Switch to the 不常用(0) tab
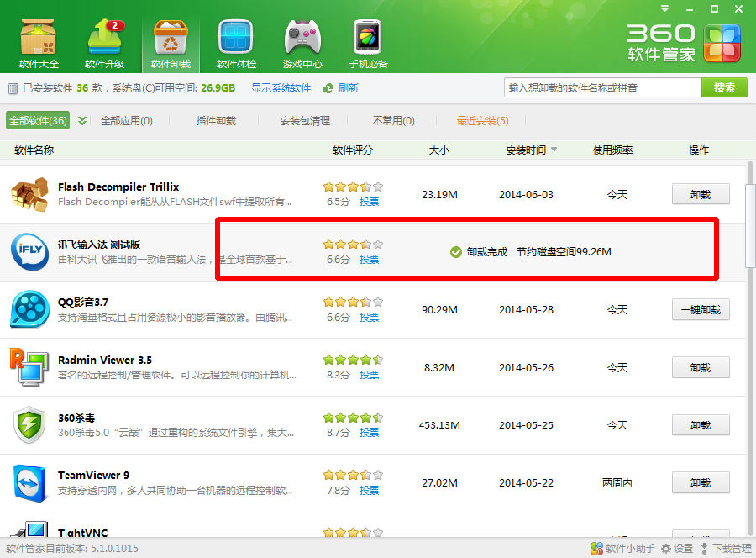 (393, 120)
